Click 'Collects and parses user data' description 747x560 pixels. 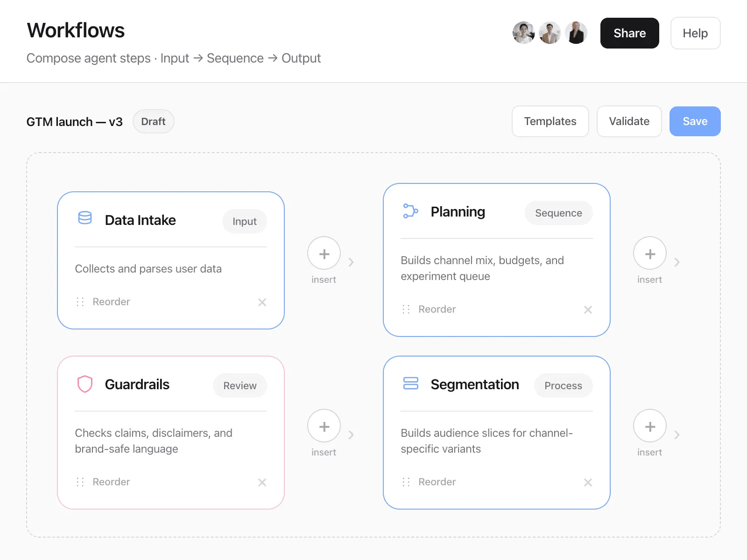[148, 269]
